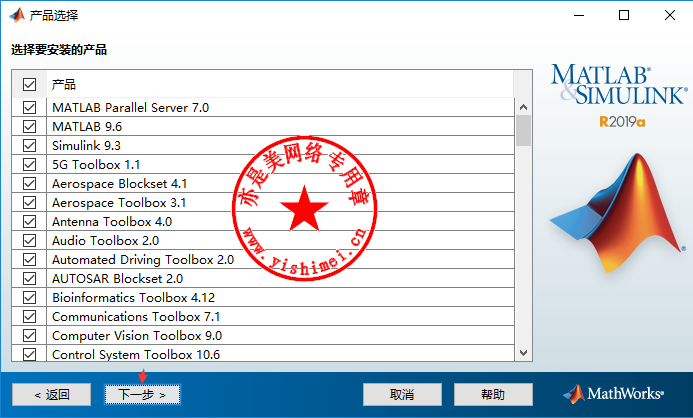Select Bioinformatics Toolbox 4.12 row text
693x418 pixels.
coord(133,297)
